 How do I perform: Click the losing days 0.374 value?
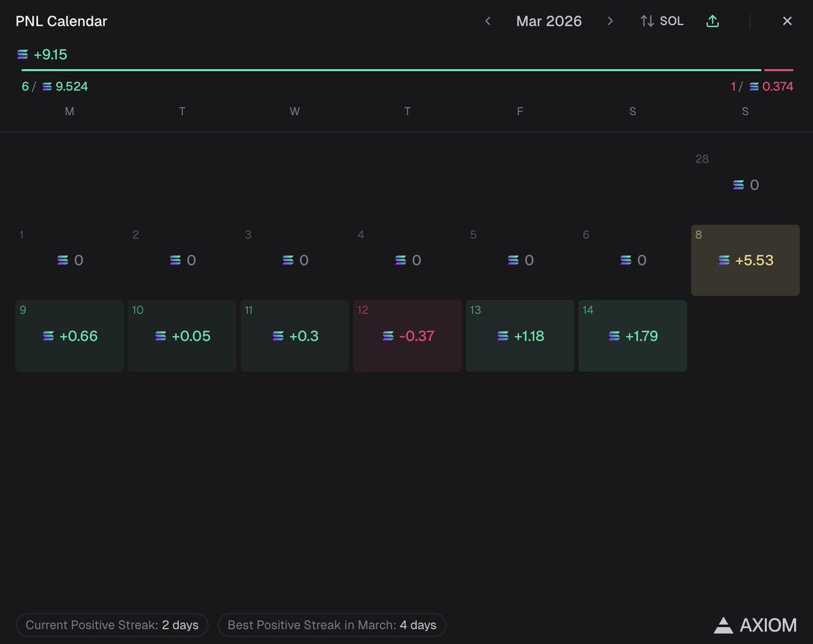tap(778, 87)
